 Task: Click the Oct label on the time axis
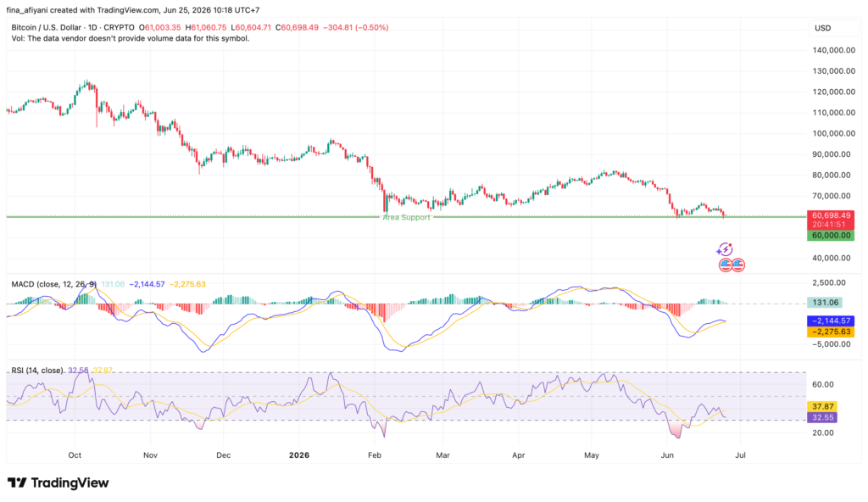tap(75, 455)
